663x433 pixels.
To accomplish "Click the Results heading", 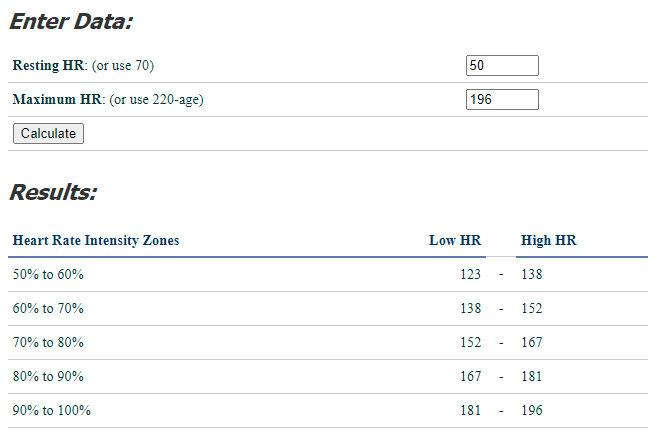I will click(53, 192).
